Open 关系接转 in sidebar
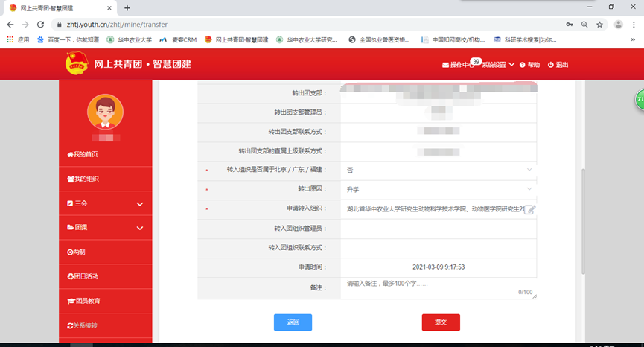This screenshot has height=347, width=644. coord(83,325)
